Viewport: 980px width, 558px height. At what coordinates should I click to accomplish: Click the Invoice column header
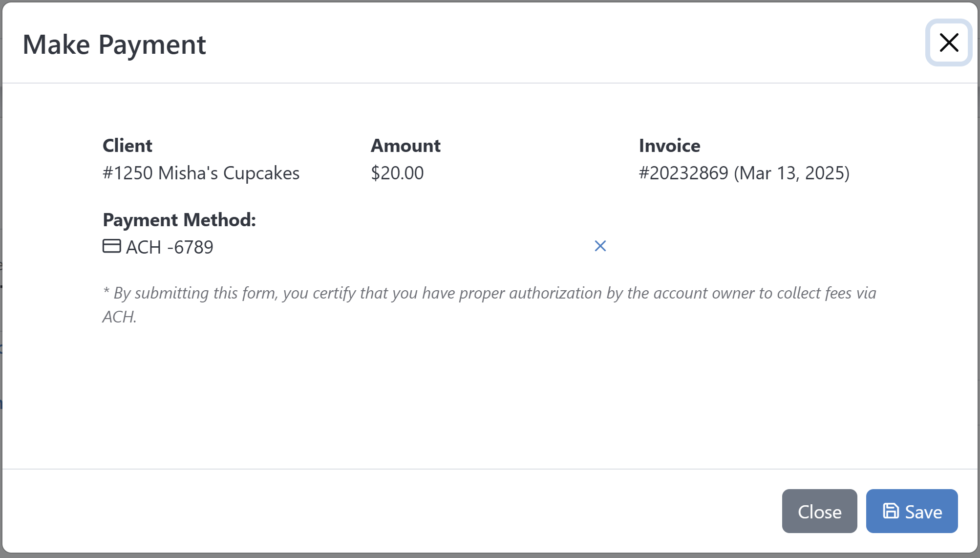[x=669, y=145]
